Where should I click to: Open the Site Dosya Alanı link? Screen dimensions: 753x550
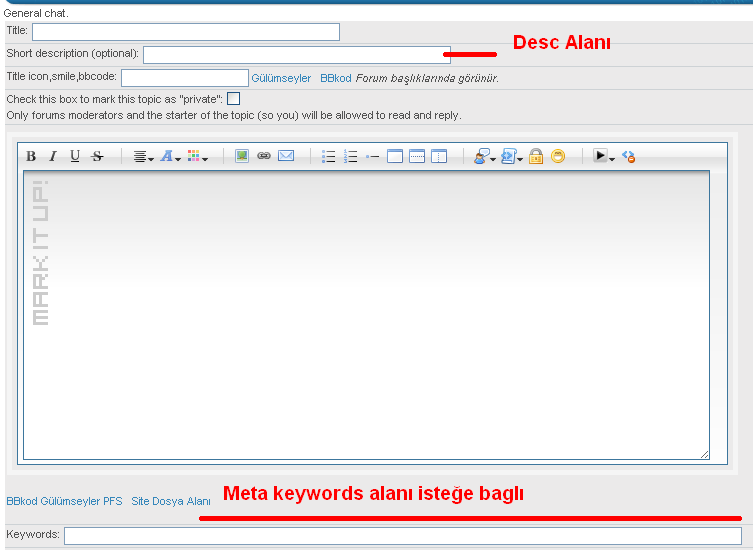click(171, 501)
